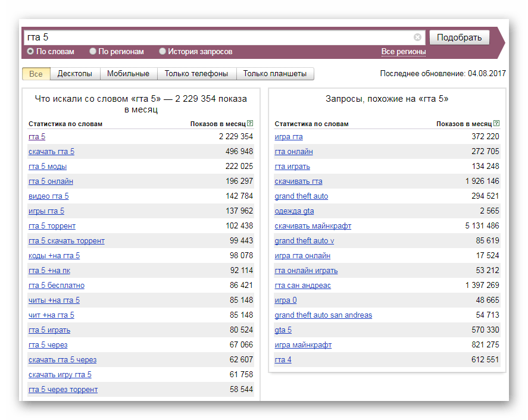Screen dimensions: 528x420
Task: Open the 'игры гта 5' link
Action: pyautogui.click(x=46, y=211)
